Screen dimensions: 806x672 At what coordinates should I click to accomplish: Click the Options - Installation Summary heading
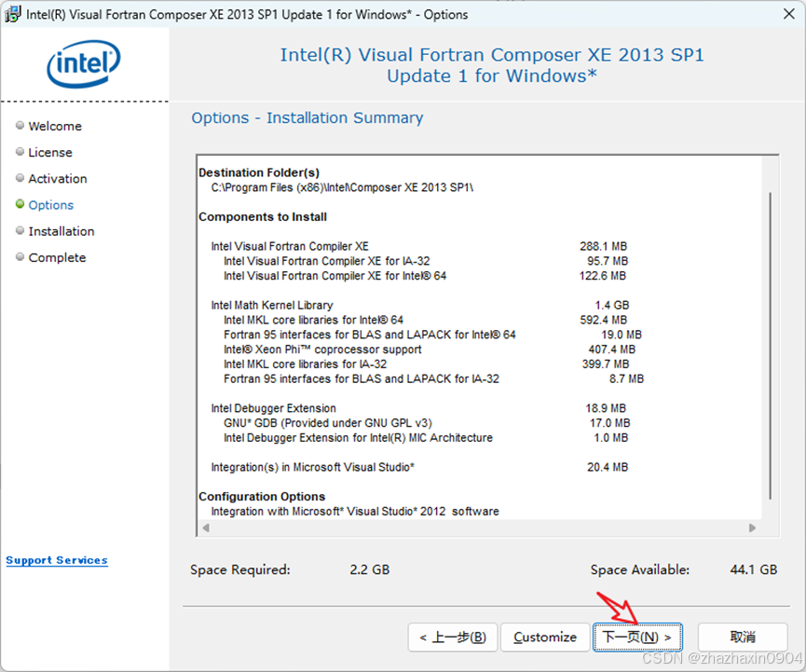(x=307, y=117)
